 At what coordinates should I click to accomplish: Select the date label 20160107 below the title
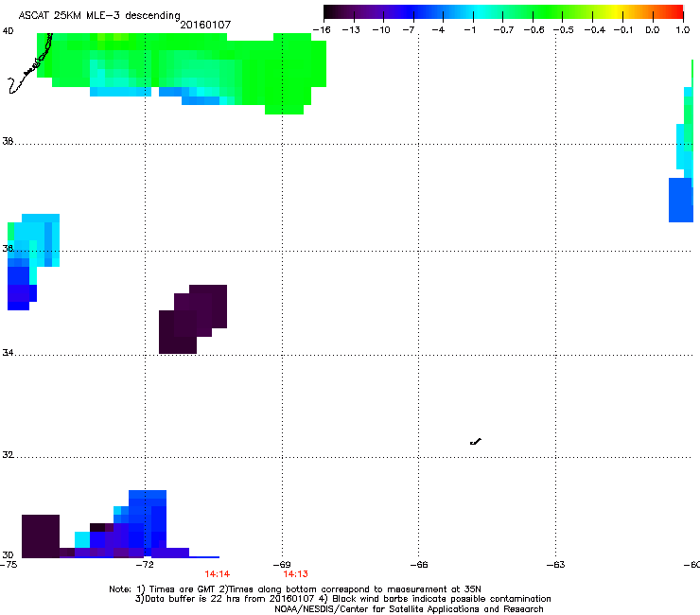pos(205,25)
